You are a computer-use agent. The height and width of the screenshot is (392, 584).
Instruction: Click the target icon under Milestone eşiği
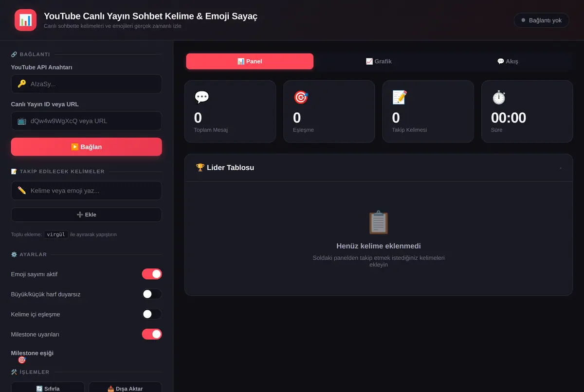click(x=21, y=360)
